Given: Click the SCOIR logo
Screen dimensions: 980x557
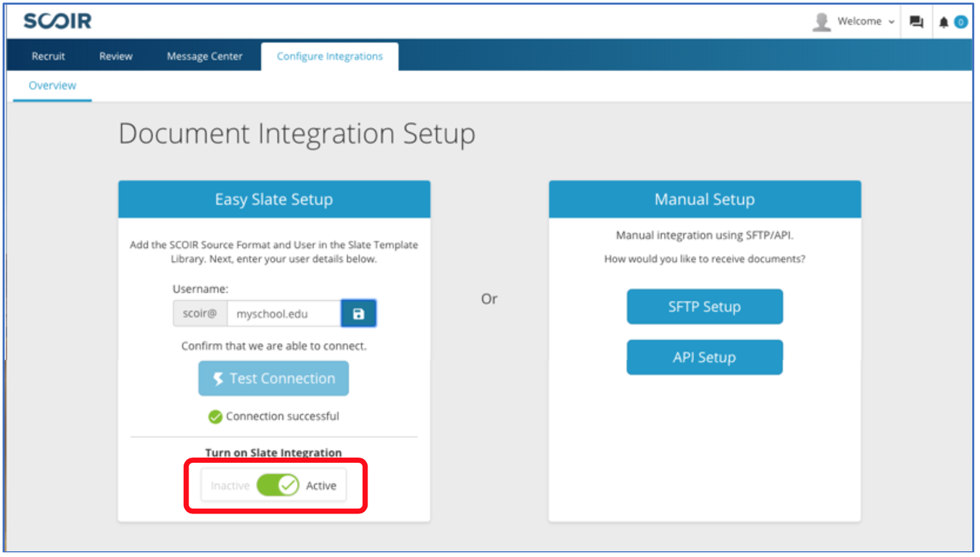Looking at the screenshot, I should 58,21.
